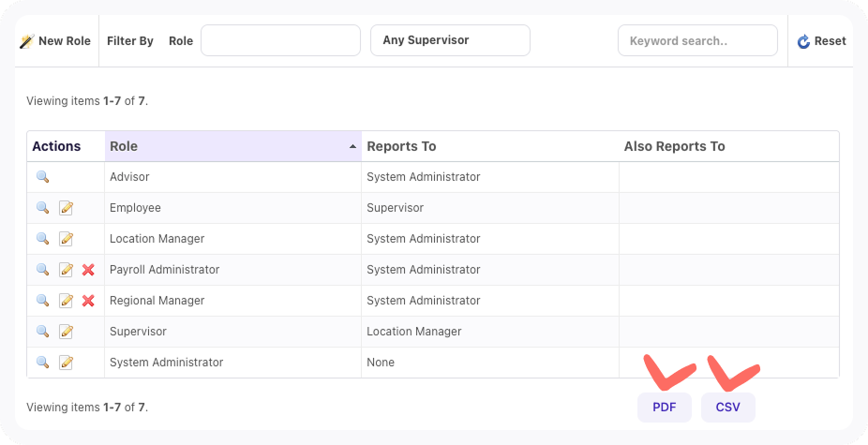The image size is (868, 445).
Task: View the System Administrator role details
Action: [42, 363]
